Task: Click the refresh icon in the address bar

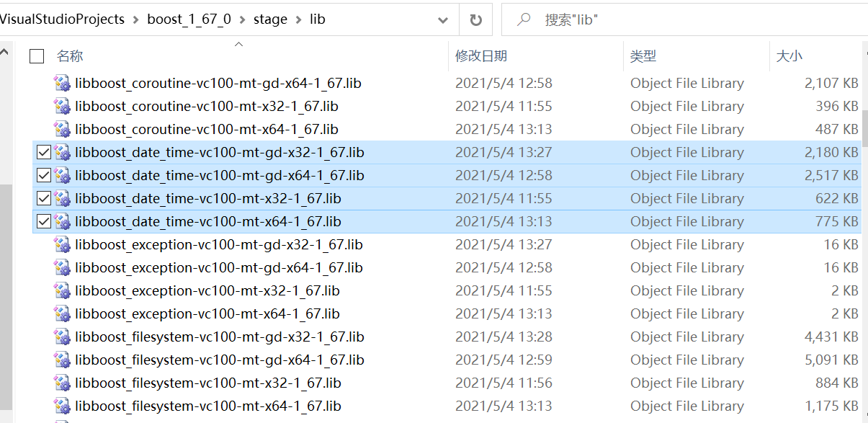Action: click(x=476, y=19)
